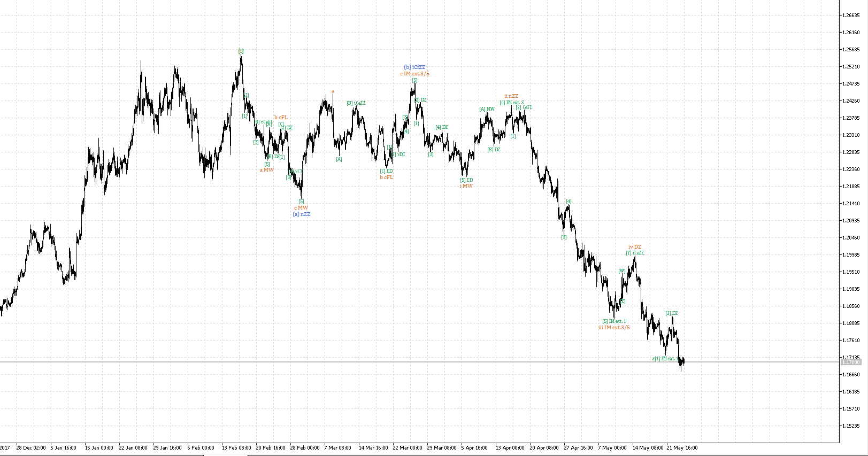Select the "20 Feb 16:00" date label
868x456 pixels.
pos(271,448)
